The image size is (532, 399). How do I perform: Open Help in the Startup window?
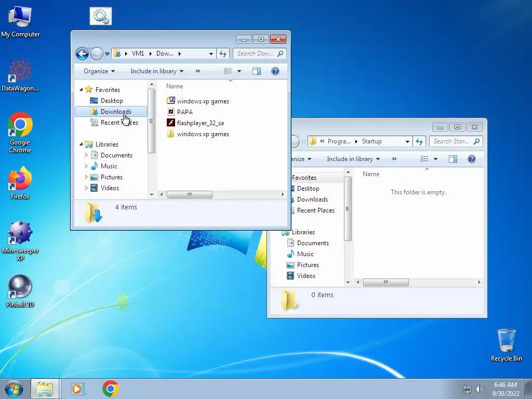(472, 159)
